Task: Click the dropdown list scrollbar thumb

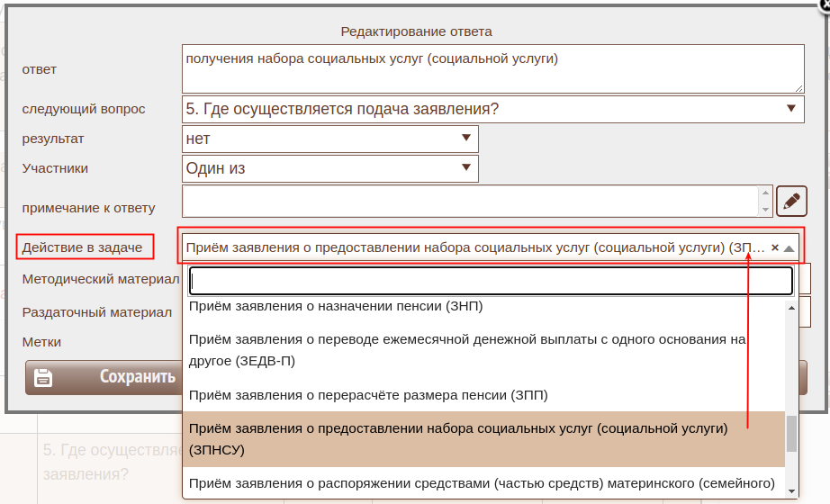Action: point(791,433)
